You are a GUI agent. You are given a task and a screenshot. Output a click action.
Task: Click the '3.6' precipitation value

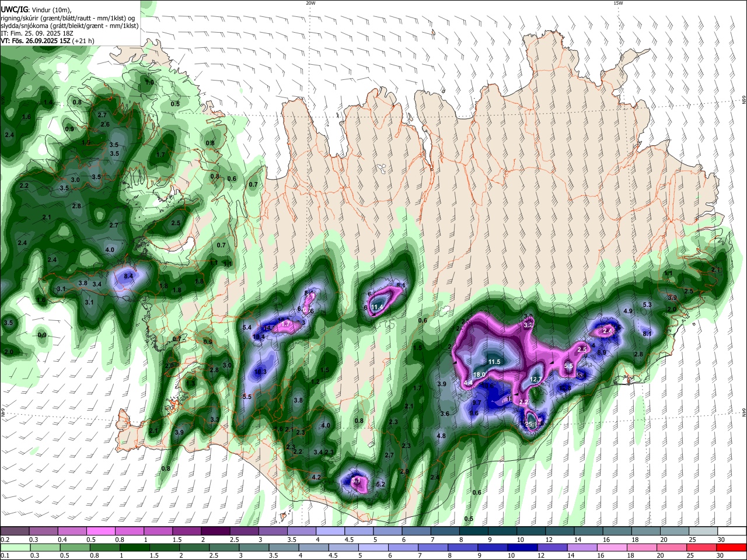[x=445, y=414]
